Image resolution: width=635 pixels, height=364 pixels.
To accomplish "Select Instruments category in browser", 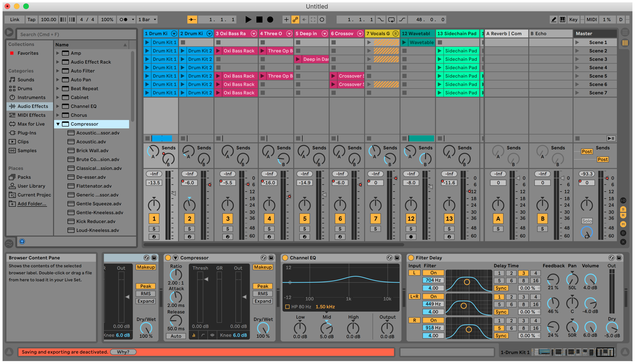I will coord(31,97).
